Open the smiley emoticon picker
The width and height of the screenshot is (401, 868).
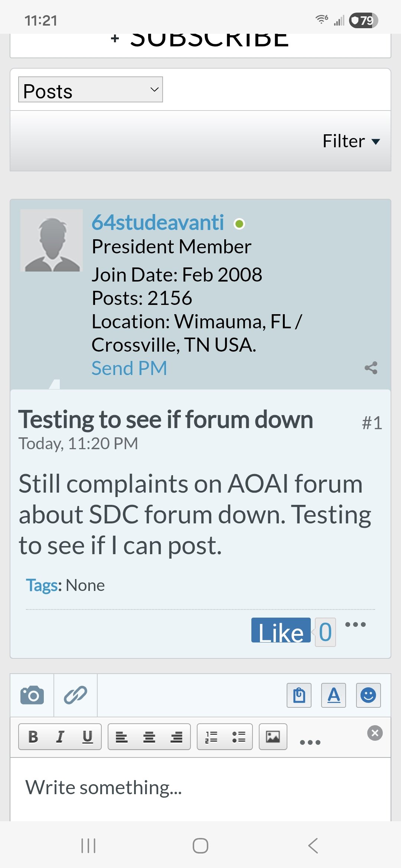(x=368, y=695)
